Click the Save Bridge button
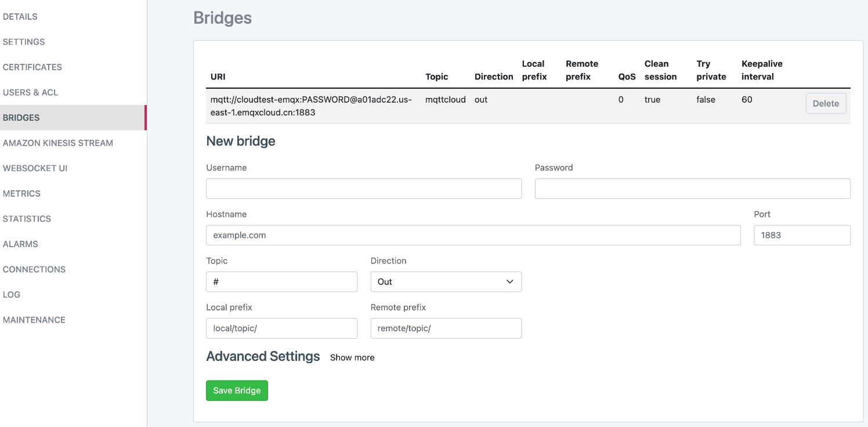The height and width of the screenshot is (427, 868). (237, 390)
